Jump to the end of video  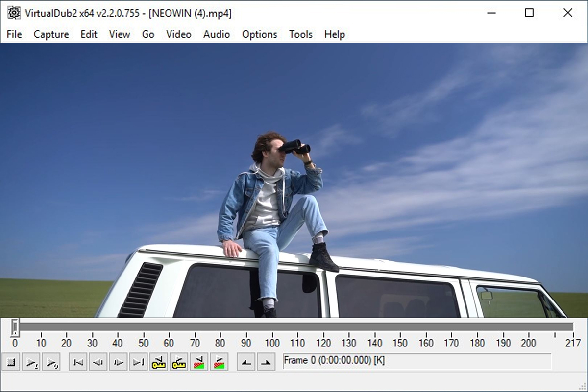tap(138, 362)
